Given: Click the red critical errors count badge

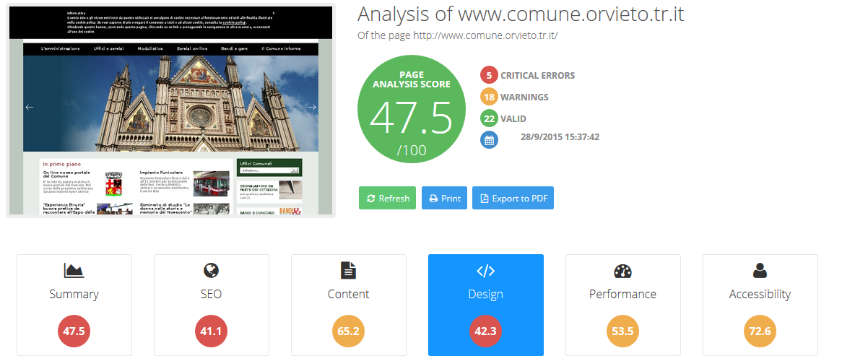Looking at the screenshot, I should click(x=489, y=75).
